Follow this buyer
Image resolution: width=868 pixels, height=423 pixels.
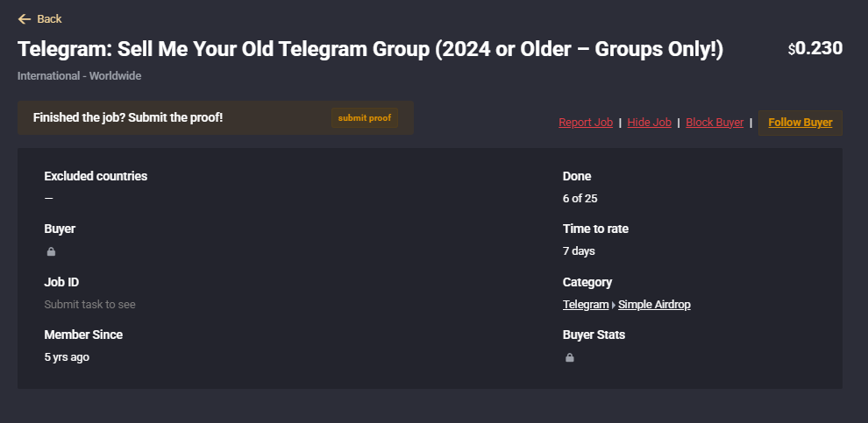pyautogui.click(x=800, y=123)
